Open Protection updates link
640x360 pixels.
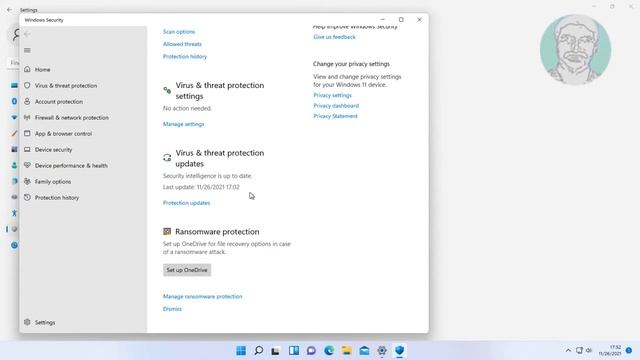click(x=187, y=203)
